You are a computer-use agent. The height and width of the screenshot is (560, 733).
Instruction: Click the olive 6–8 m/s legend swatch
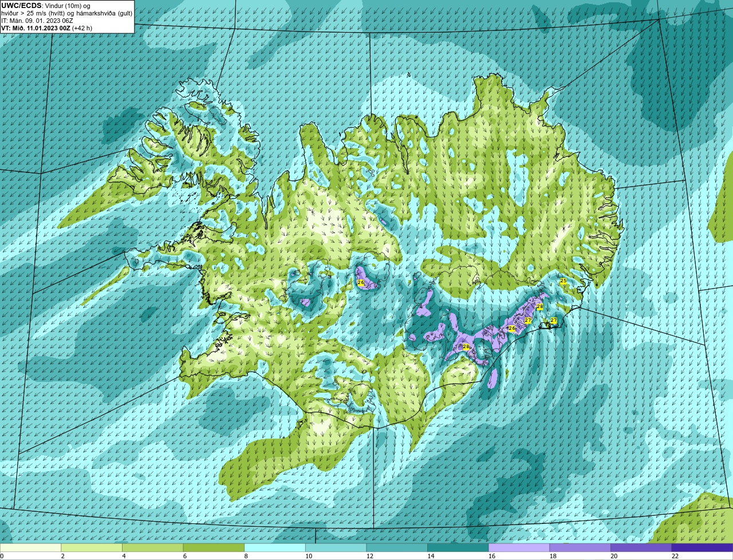click(214, 547)
